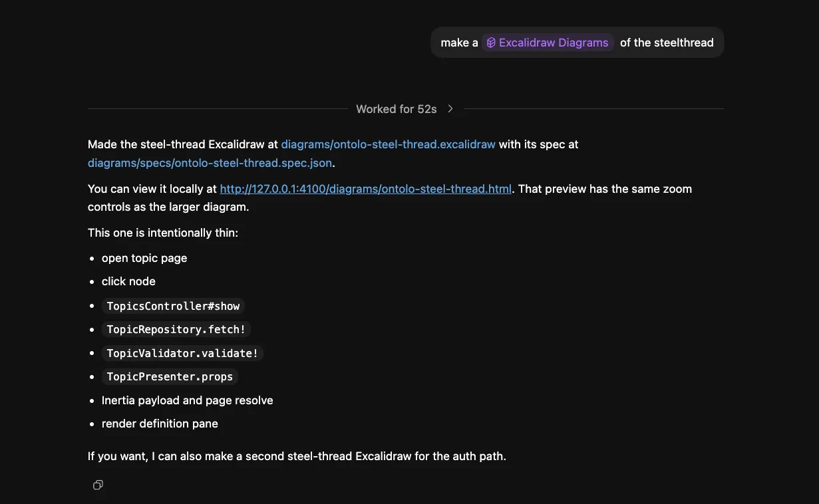This screenshot has height=504, width=819.
Task: Click the TopicPresenter.props code chip
Action: coord(170,376)
